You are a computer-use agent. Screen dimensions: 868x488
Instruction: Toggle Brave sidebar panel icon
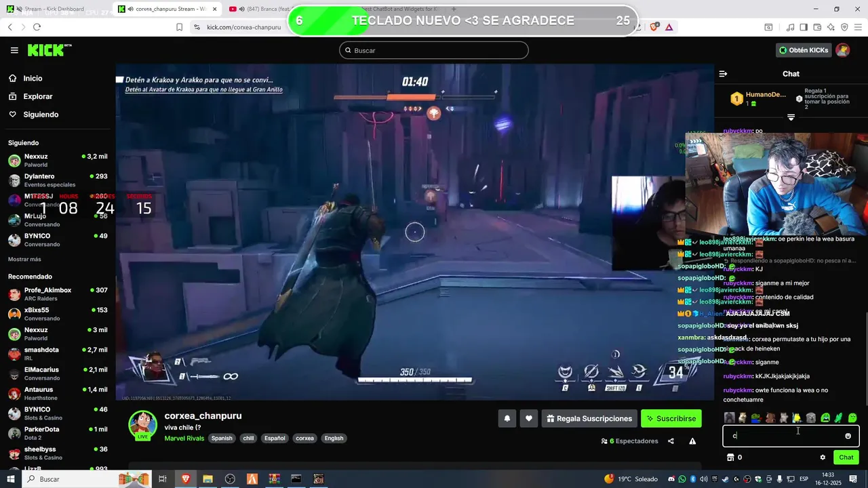click(x=804, y=27)
